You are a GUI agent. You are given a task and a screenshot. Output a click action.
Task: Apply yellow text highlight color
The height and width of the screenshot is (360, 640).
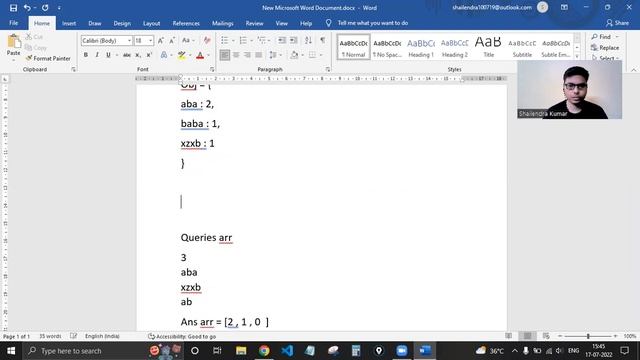pos(182,55)
